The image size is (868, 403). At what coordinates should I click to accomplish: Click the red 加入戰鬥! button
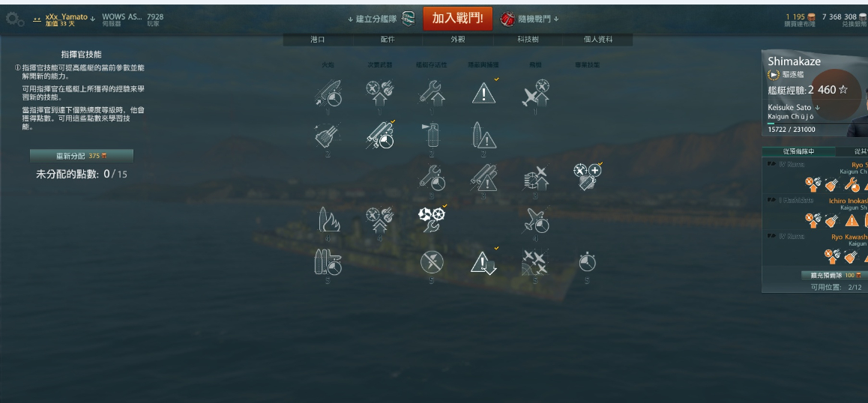click(457, 19)
